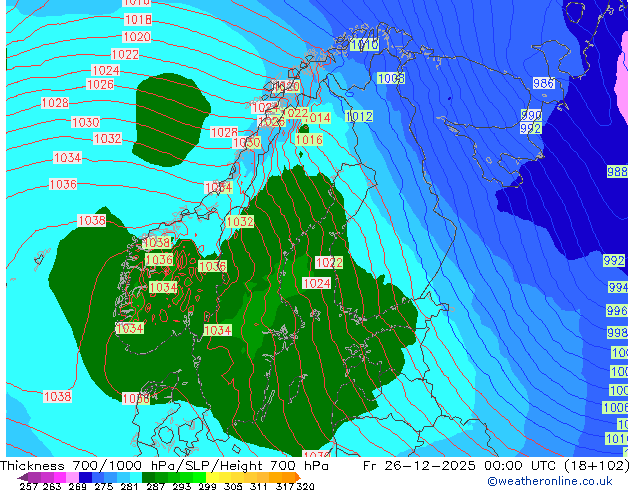634x490 pixels.
Task: Click the 990 height contour label
Action: coord(531,115)
